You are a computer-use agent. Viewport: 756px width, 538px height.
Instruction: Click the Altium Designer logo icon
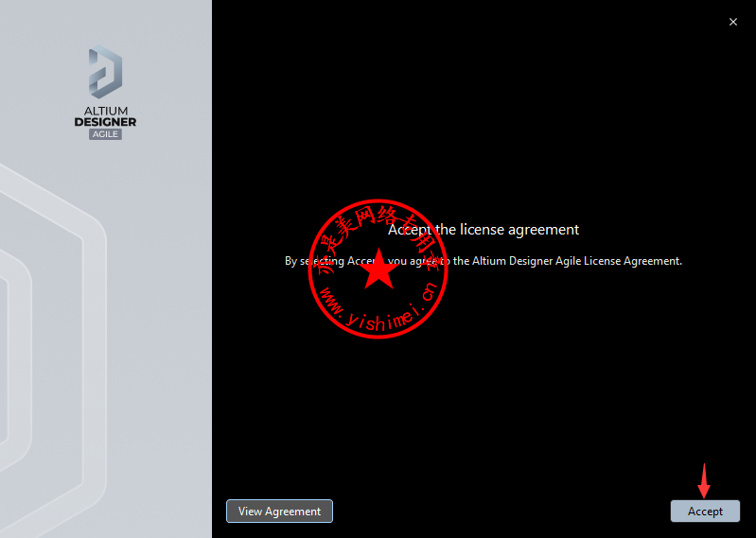pos(105,71)
